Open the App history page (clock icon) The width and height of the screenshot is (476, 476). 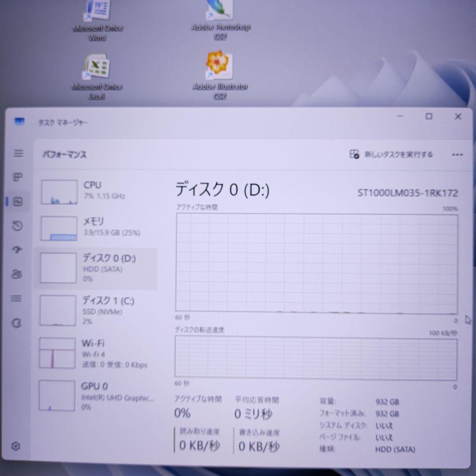pos(17,226)
